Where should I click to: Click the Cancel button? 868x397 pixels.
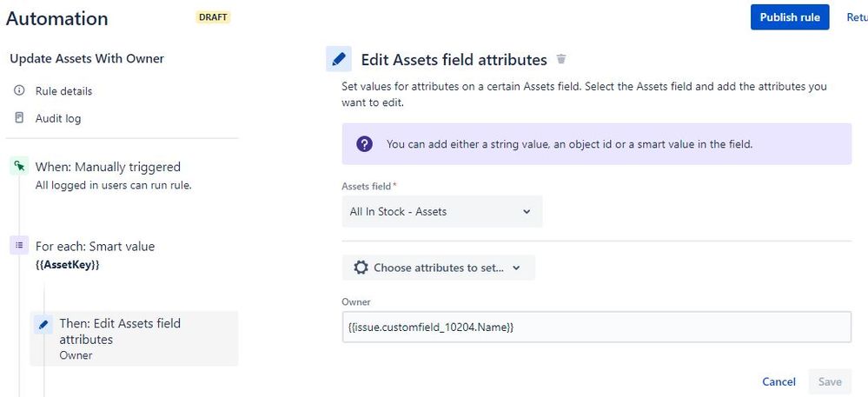click(x=779, y=381)
